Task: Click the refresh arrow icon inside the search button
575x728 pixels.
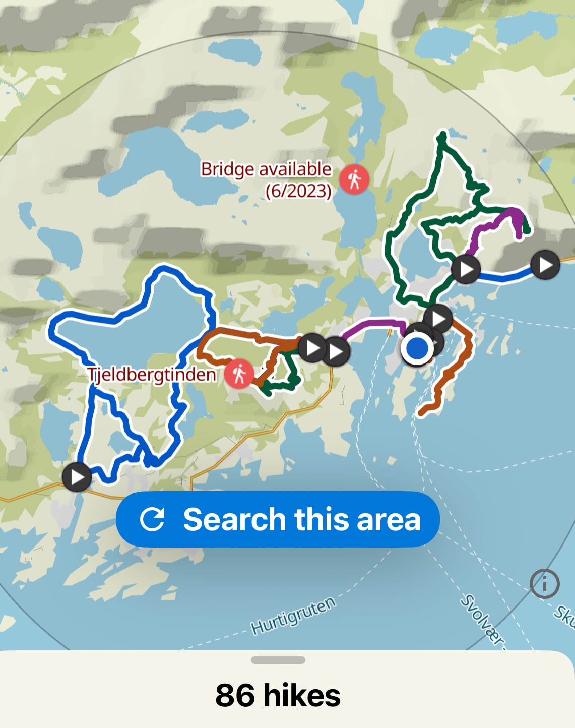Action: 152,520
